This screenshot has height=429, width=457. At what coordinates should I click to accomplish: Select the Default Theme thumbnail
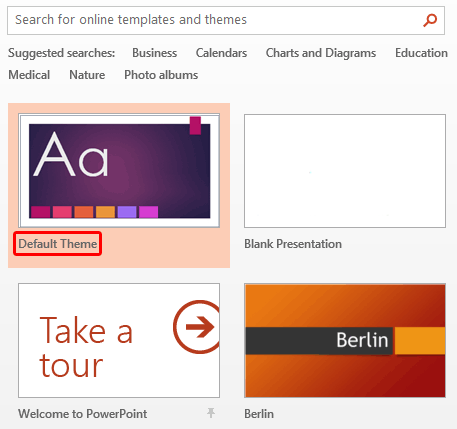(x=119, y=171)
